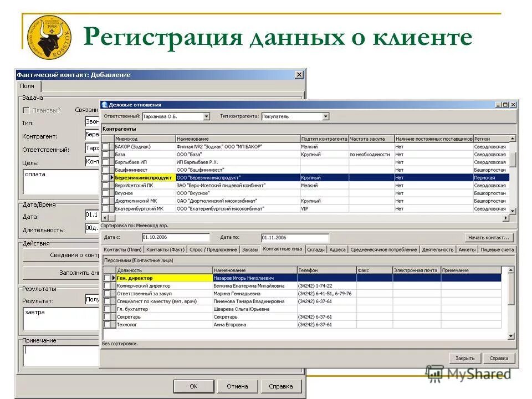
Task: Check the checkbox next to Секретарь
Action: pos(108,316)
